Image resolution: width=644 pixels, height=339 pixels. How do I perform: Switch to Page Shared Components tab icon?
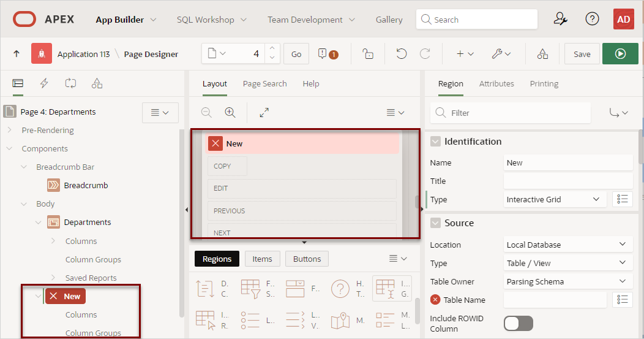tap(97, 83)
